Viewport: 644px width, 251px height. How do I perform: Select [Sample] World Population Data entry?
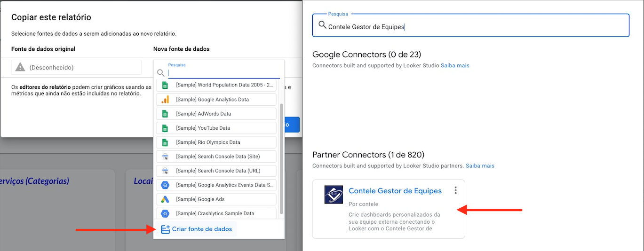(216, 85)
